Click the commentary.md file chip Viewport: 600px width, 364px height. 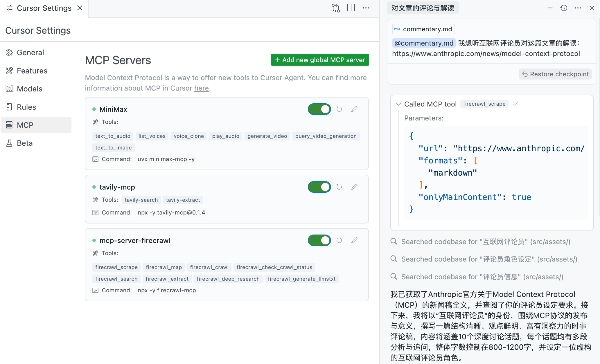423,29
